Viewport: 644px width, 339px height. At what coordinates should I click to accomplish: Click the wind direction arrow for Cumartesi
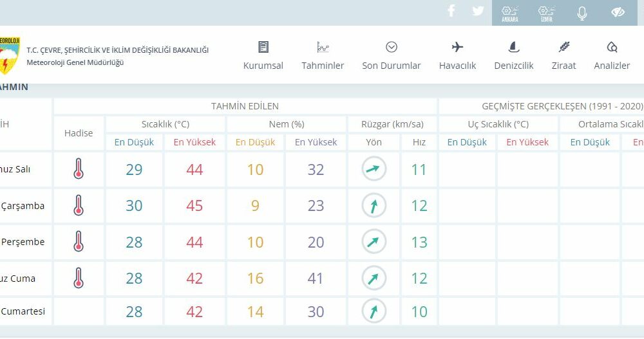374,312
